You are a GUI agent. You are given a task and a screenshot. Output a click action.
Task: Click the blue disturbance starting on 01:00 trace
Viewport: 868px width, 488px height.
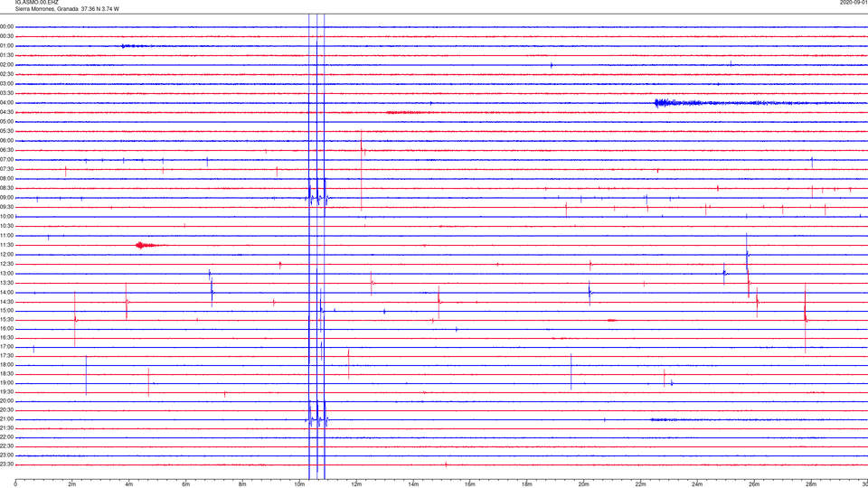click(x=136, y=46)
